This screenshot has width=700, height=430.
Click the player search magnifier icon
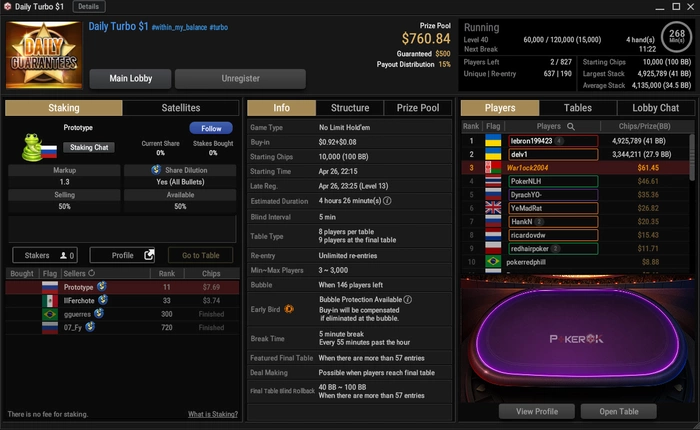571,126
